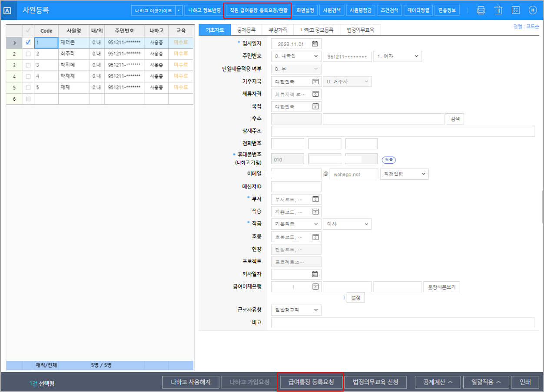The image size is (544, 392).
Task: Open the code lookup icon for 국적
Action: tap(316, 107)
